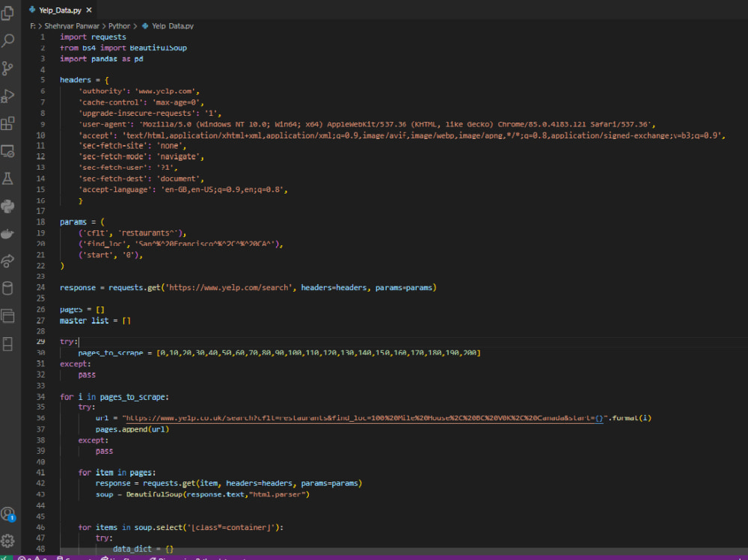Click 'pages_to_scrape' variable on line 30
This screenshot has height=560, width=748.
pyautogui.click(x=111, y=353)
